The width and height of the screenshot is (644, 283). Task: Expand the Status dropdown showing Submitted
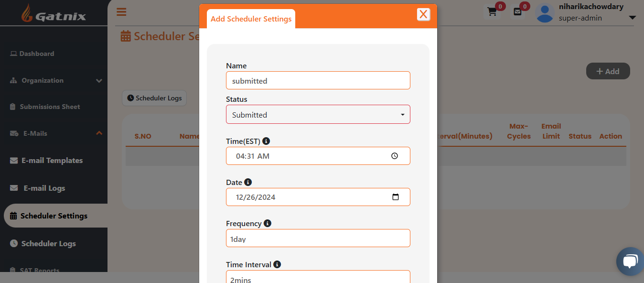pyautogui.click(x=318, y=114)
